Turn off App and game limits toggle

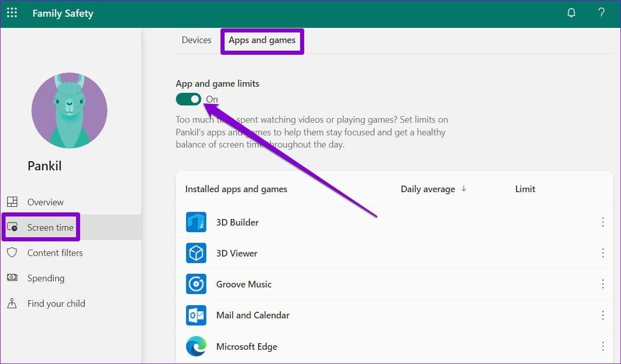pos(189,99)
